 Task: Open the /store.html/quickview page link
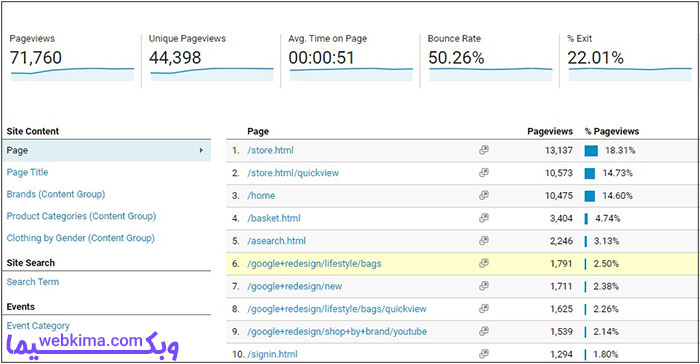293,173
